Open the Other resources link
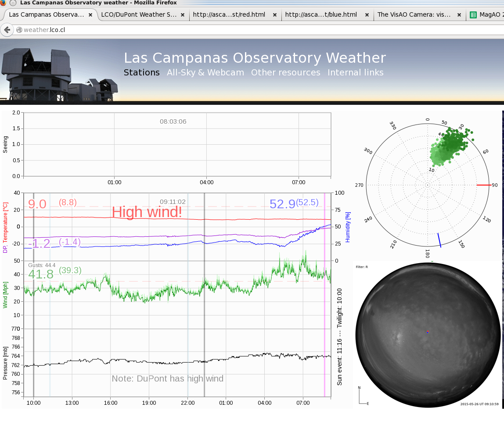 coord(286,72)
